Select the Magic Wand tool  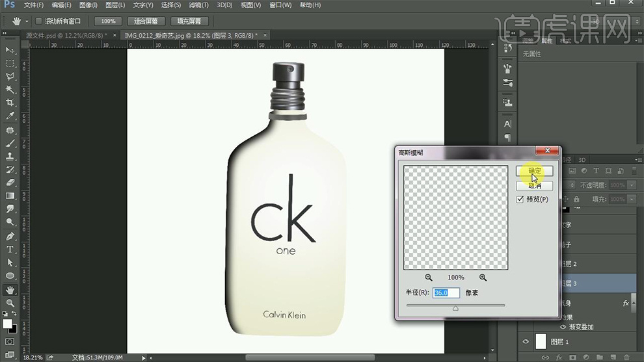click(10, 90)
